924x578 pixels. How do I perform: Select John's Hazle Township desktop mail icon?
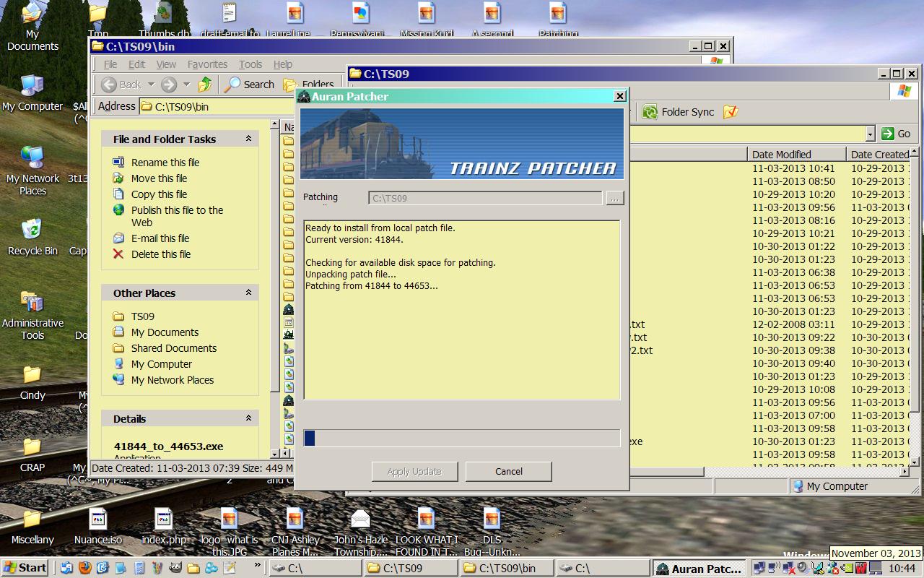[x=360, y=532]
